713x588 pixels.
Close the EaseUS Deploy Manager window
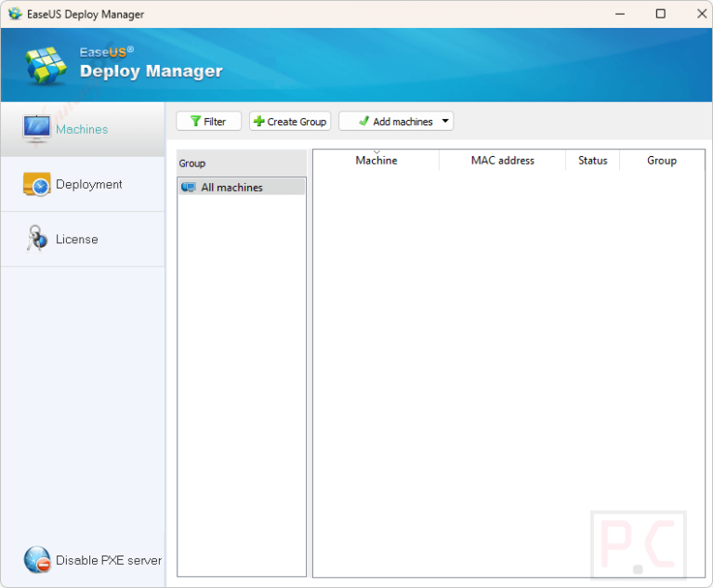click(702, 14)
